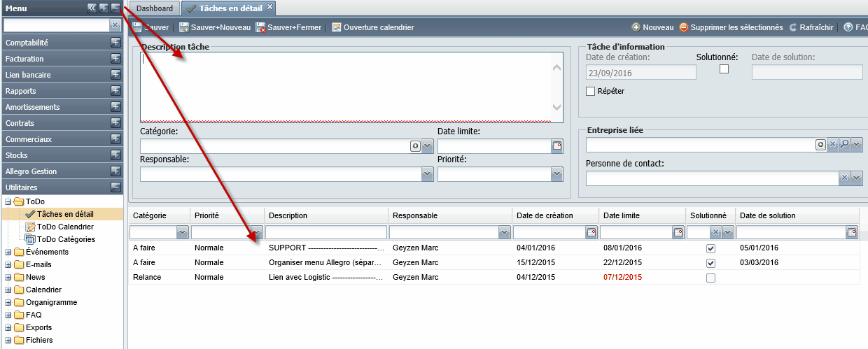Click the Catégorie field circle button

416,146
